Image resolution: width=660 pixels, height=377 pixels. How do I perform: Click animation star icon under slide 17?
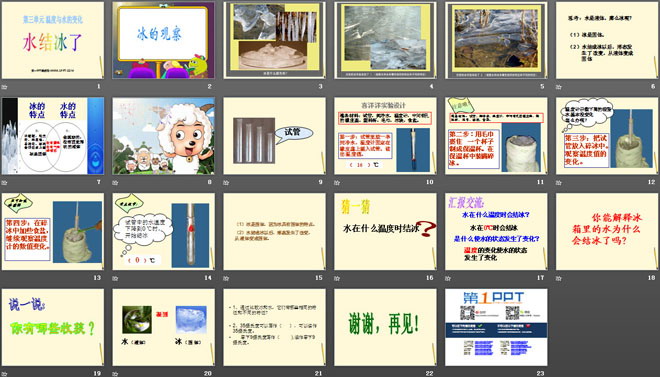pos(448,278)
